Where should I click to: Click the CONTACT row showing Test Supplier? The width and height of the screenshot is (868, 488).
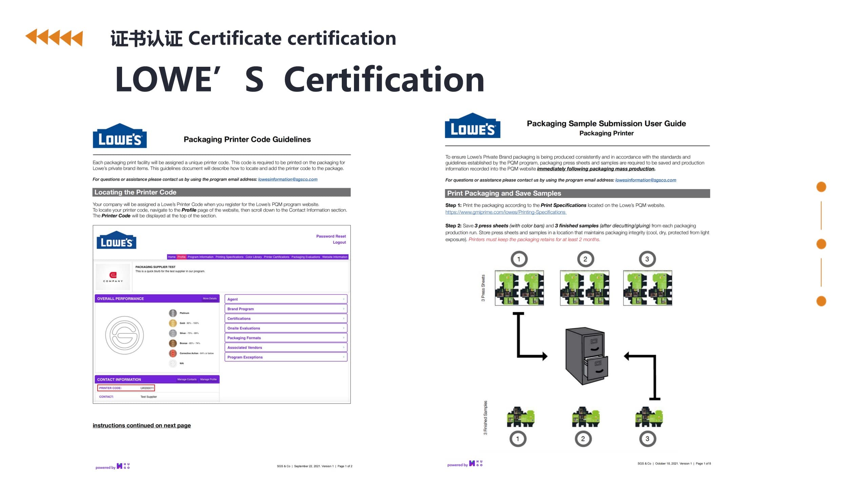[157, 396]
